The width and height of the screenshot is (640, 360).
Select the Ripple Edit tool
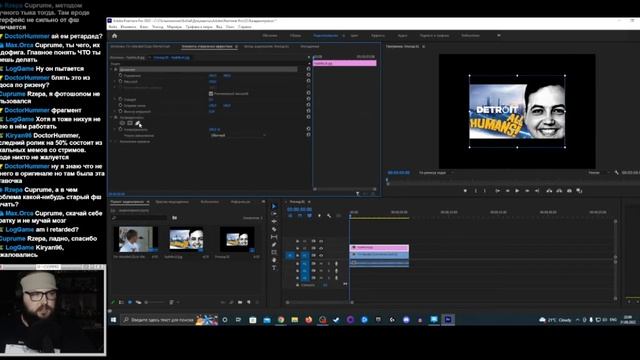274,222
